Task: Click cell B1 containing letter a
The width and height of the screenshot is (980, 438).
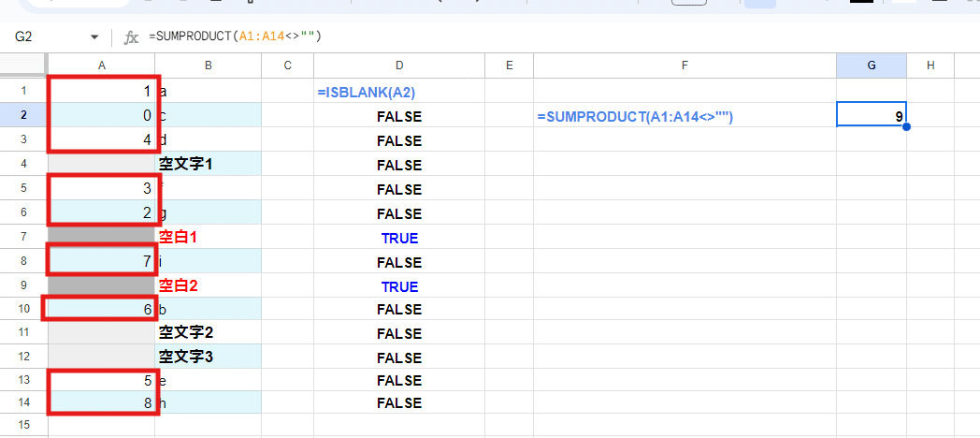Action: [x=208, y=92]
